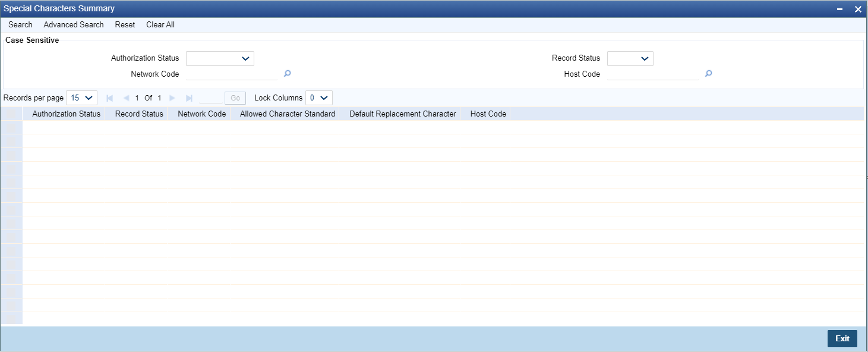The image size is (868, 352).
Task: Minimize the Special Characters Summary window
Action: (840, 9)
